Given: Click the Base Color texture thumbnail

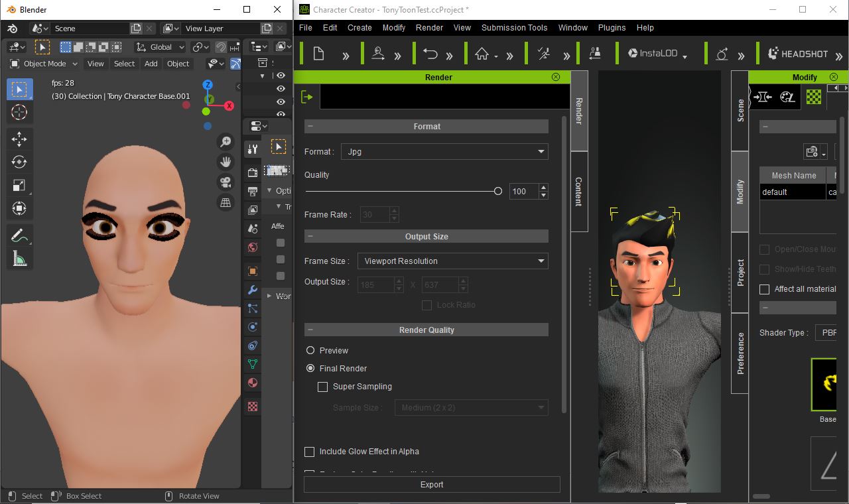Looking at the screenshot, I should pyautogui.click(x=824, y=385).
